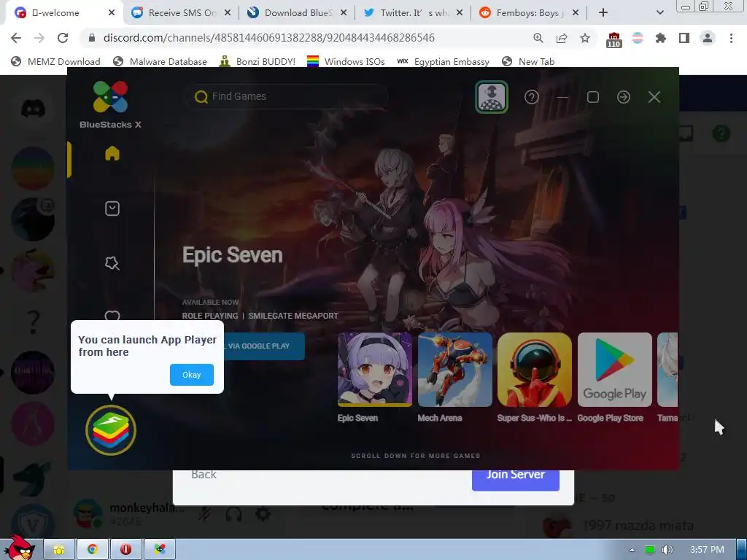Reload the Chrome page

[63, 38]
